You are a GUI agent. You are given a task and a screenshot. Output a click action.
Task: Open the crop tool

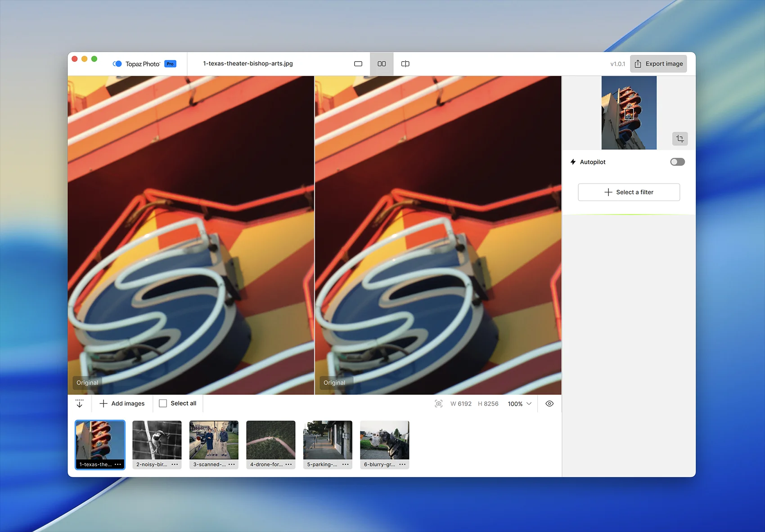tap(680, 139)
